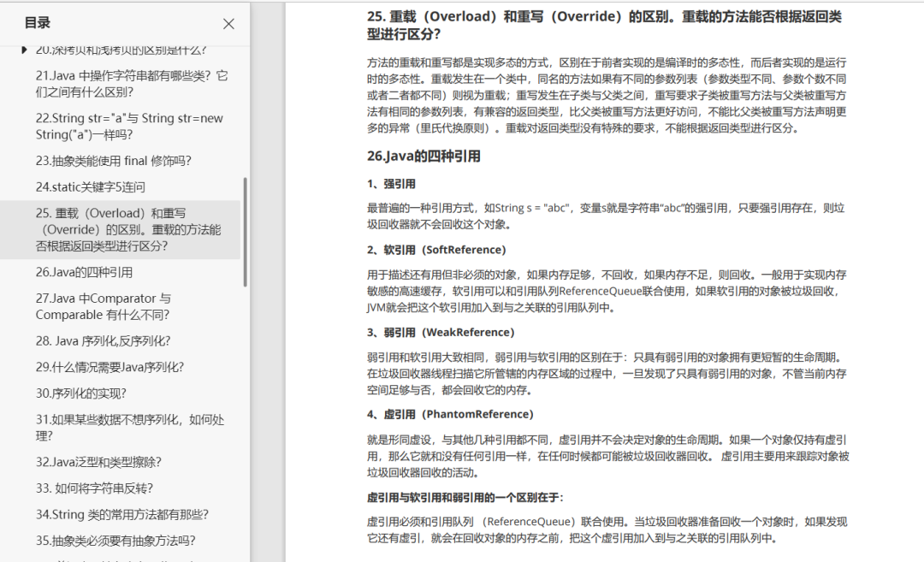Viewport: 924px width, 562px height.
Task: Click subheading 1、强引用
Action: [x=391, y=184]
